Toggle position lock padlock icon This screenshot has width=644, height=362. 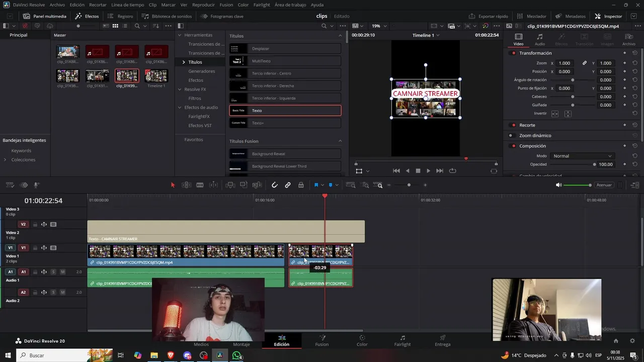pyautogui.click(x=301, y=185)
